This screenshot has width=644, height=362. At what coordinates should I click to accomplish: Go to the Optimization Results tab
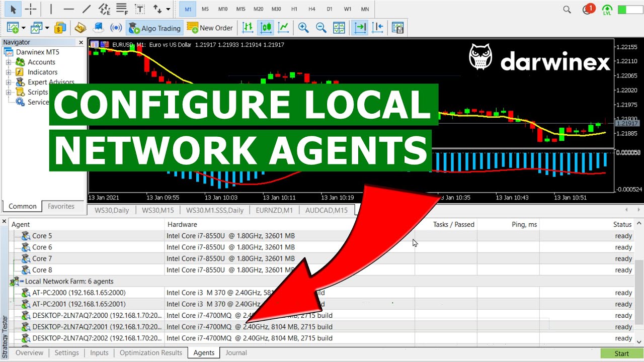click(x=151, y=353)
